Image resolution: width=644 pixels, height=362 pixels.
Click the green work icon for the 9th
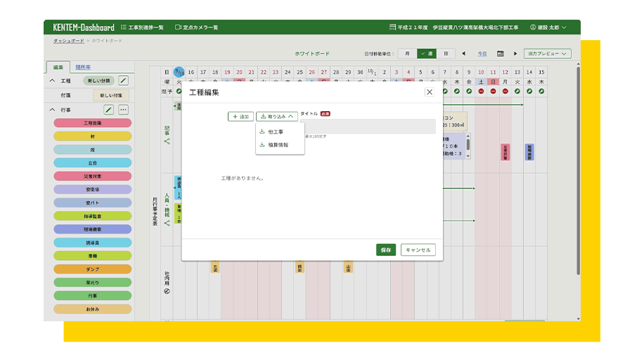tap(469, 91)
